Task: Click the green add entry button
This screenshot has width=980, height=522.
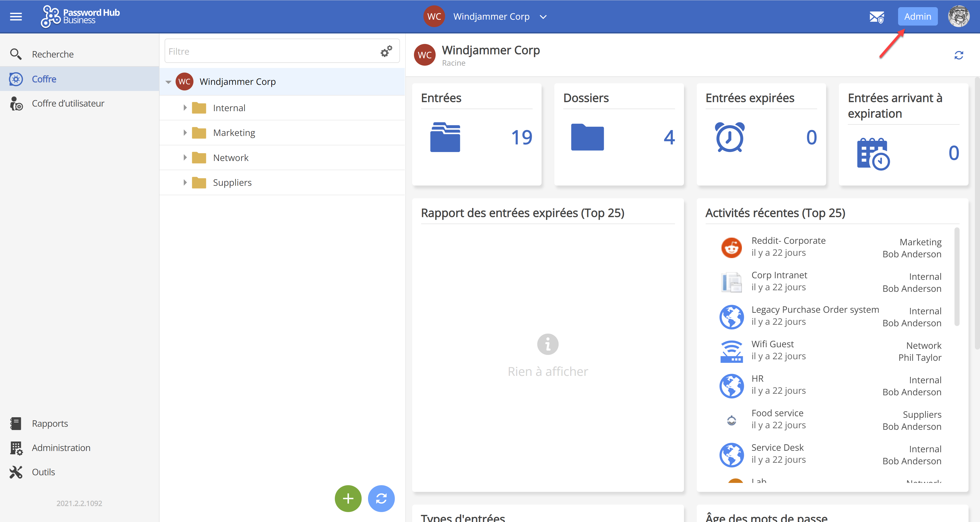Action: [348, 498]
